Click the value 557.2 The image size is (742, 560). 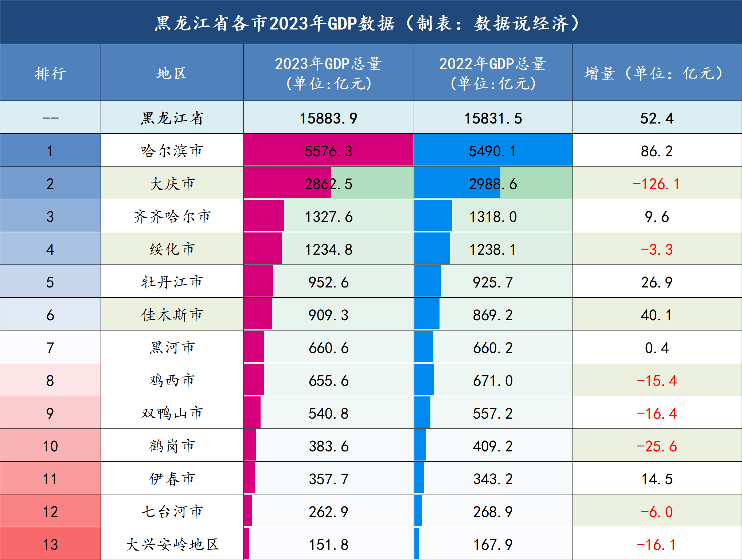pyautogui.click(x=493, y=414)
